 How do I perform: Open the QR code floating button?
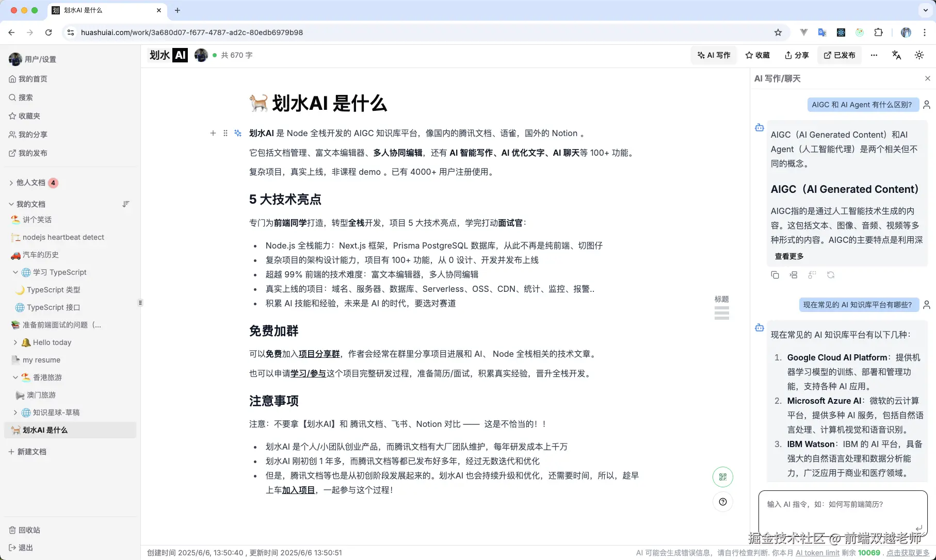(x=722, y=477)
